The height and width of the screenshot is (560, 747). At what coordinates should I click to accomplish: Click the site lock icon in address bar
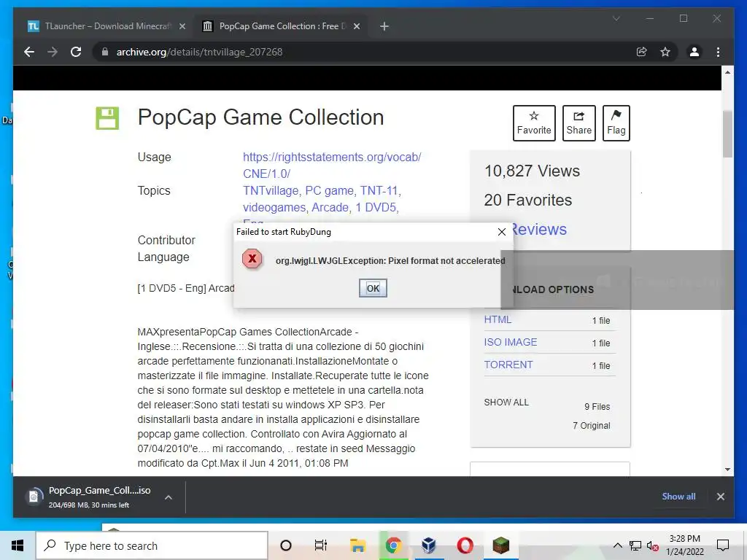[x=105, y=52]
